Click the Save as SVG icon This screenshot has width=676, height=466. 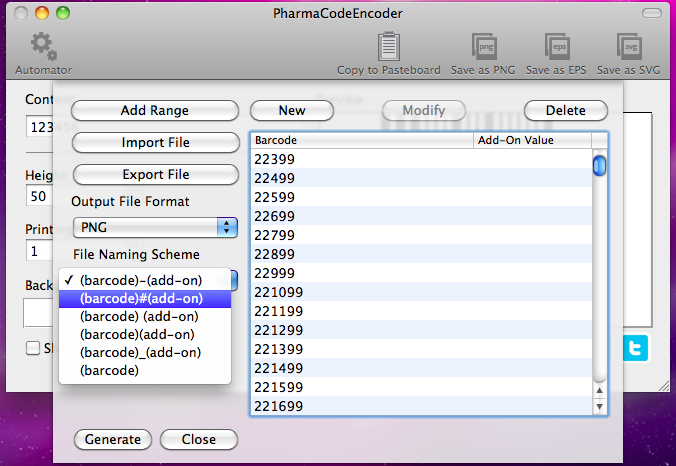pyautogui.click(x=629, y=46)
